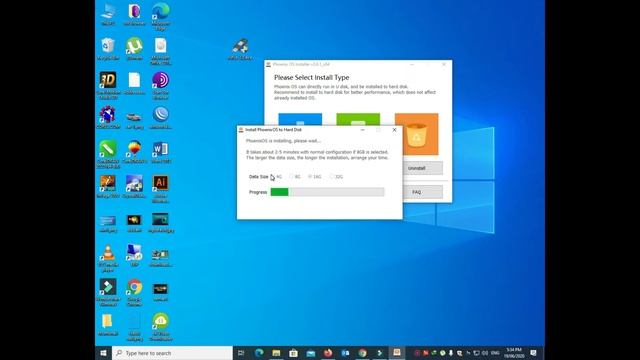Screen dimensions: 640x360
Task: Click the orange trash-bin uninstall tile
Action: pos(416,134)
